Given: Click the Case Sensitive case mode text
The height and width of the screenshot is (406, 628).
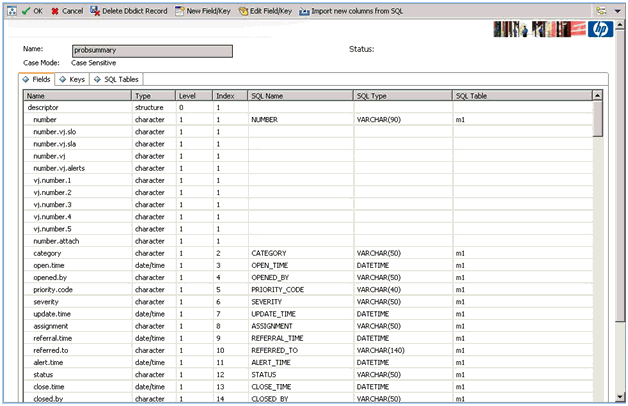Looking at the screenshot, I should pos(93,63).
